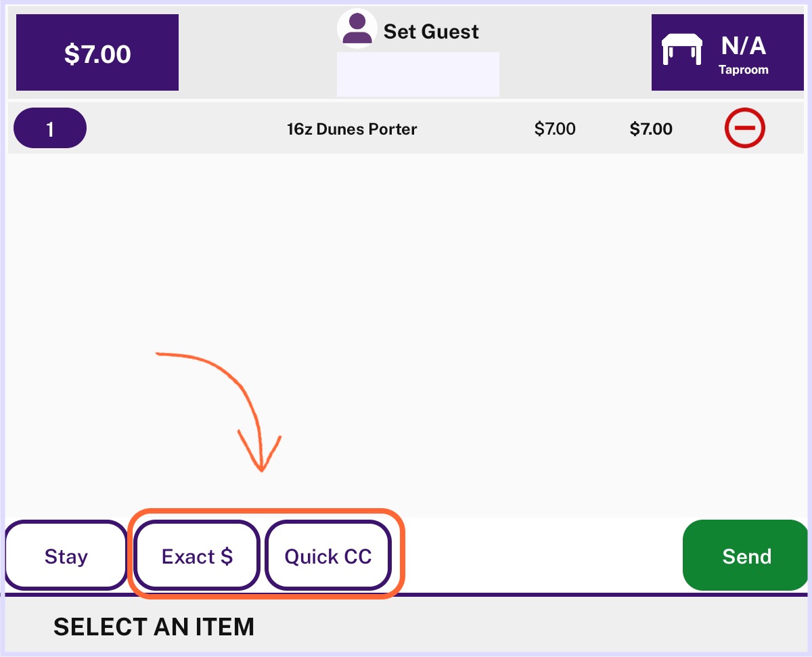812x657 pixels.
Task: Click the empty guest name field
Action: 418,74
